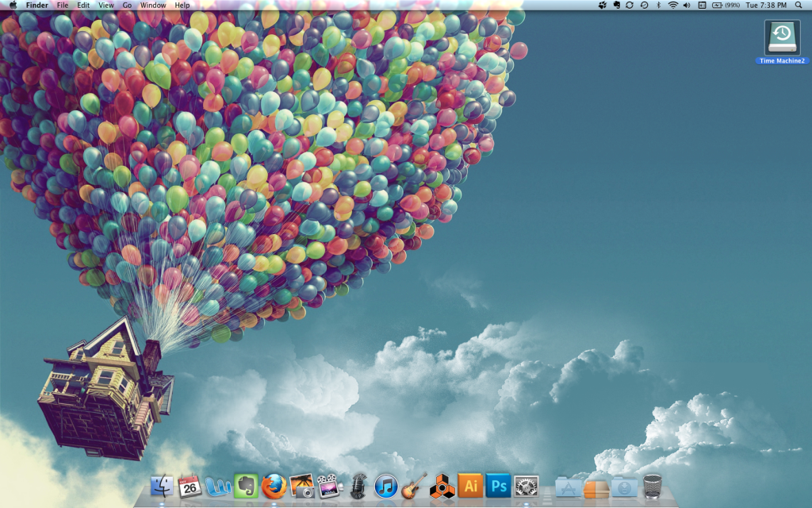Open the Finder application menu
The height and width of the screenshot is (508, 812).
36,6
